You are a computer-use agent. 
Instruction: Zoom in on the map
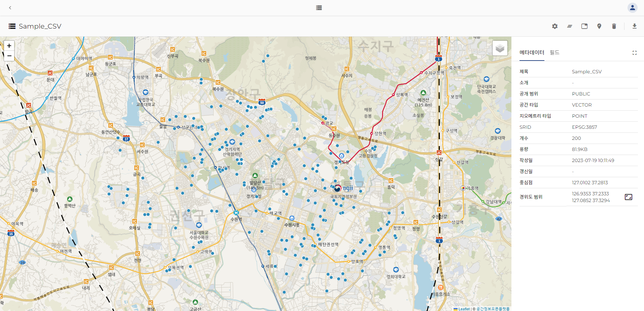(9, 46)
